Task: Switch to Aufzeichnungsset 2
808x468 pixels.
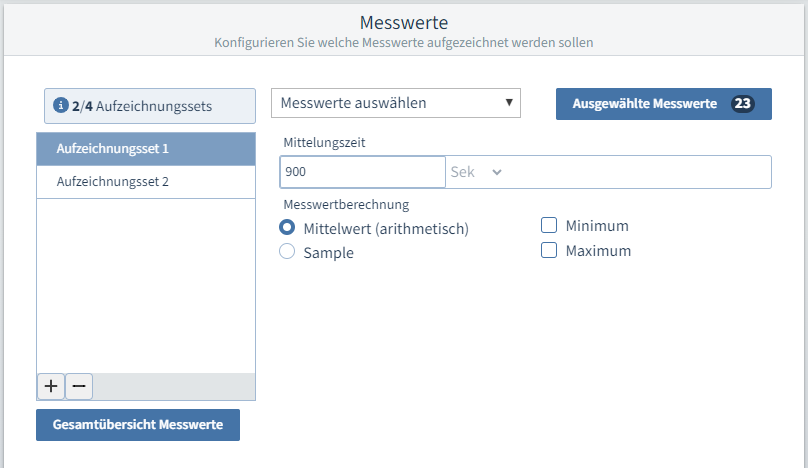Action: (146, 182)
